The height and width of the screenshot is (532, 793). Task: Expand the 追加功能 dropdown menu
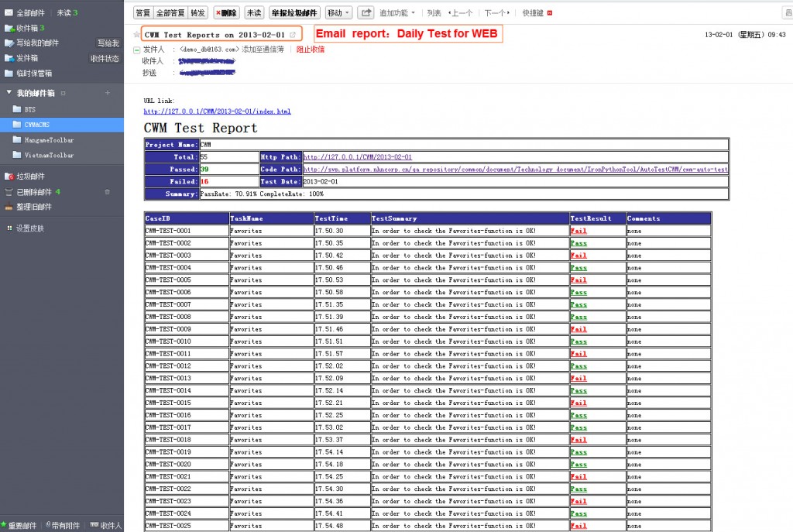[x=395, y=13]
